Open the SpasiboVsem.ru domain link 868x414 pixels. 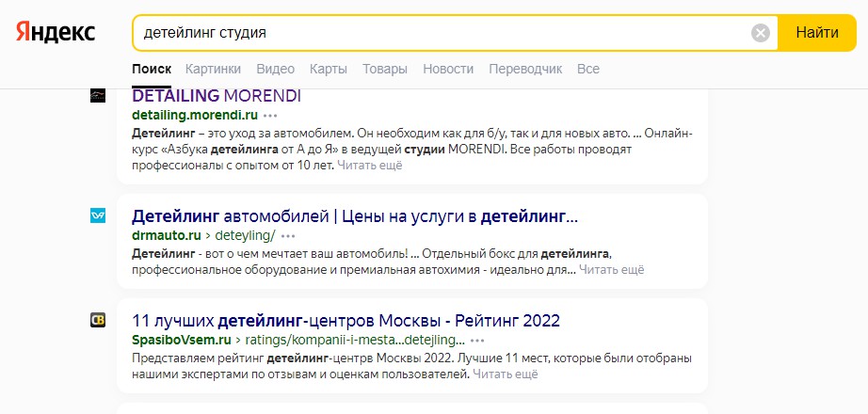[182, 340]
